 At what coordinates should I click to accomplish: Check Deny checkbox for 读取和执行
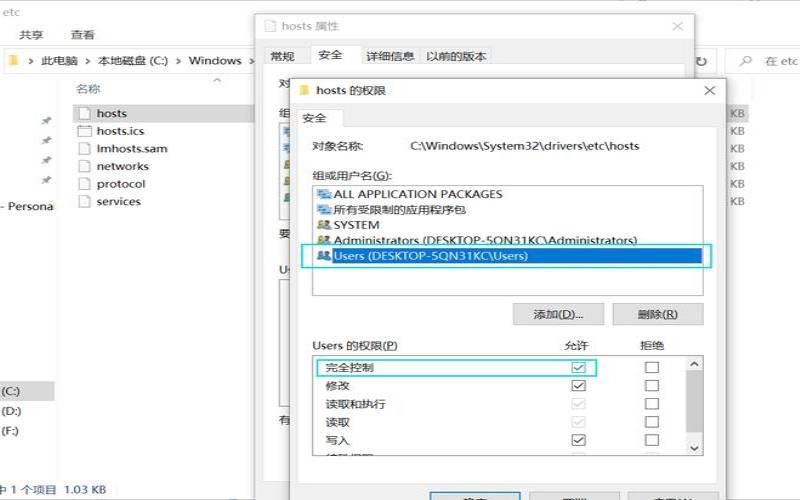(652, 404)
